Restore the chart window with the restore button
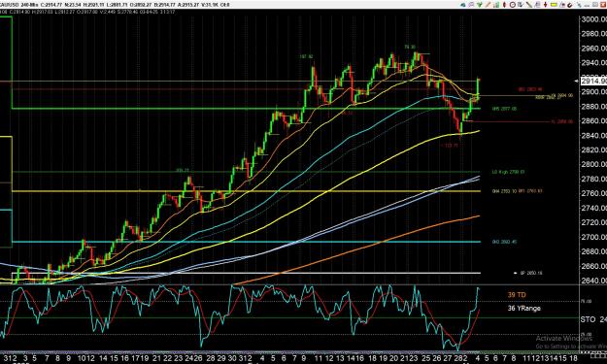This screenshot has width=607, height=364. coord(595,5)
